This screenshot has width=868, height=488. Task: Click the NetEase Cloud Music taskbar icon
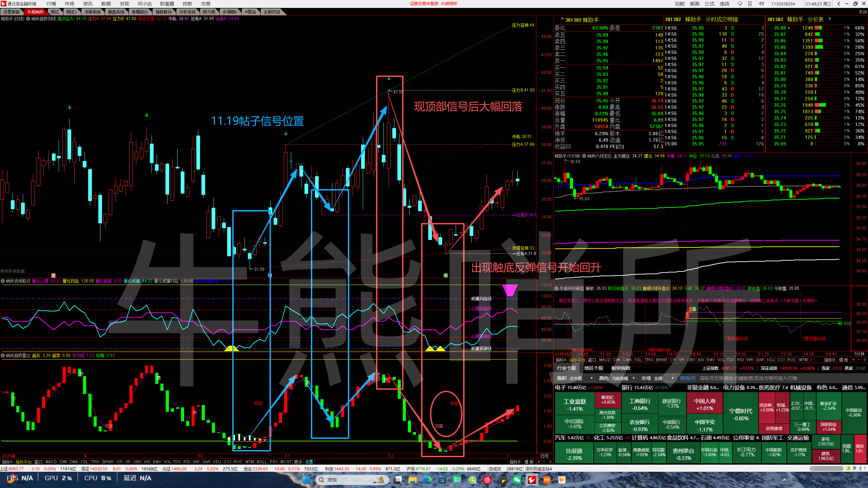click(487, 480)
